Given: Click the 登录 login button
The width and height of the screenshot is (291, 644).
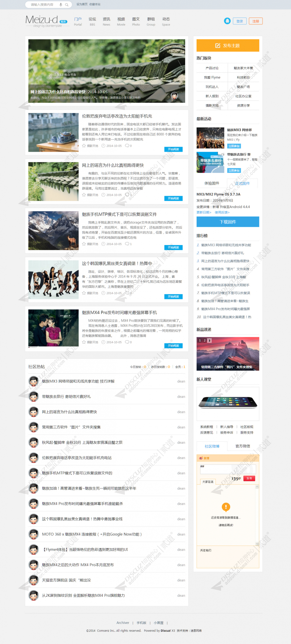Looking at the screenshot, I should point(240,21).
